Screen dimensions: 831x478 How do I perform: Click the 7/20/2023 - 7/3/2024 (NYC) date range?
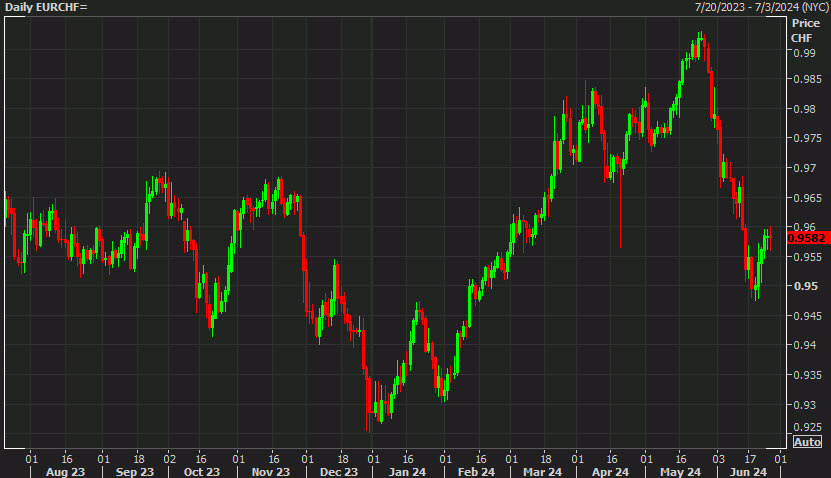coord(762,7)
